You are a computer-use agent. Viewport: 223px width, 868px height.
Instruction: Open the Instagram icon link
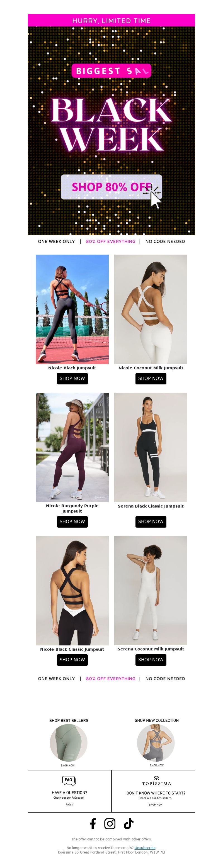pyautogui.click(x=110, y=823)
